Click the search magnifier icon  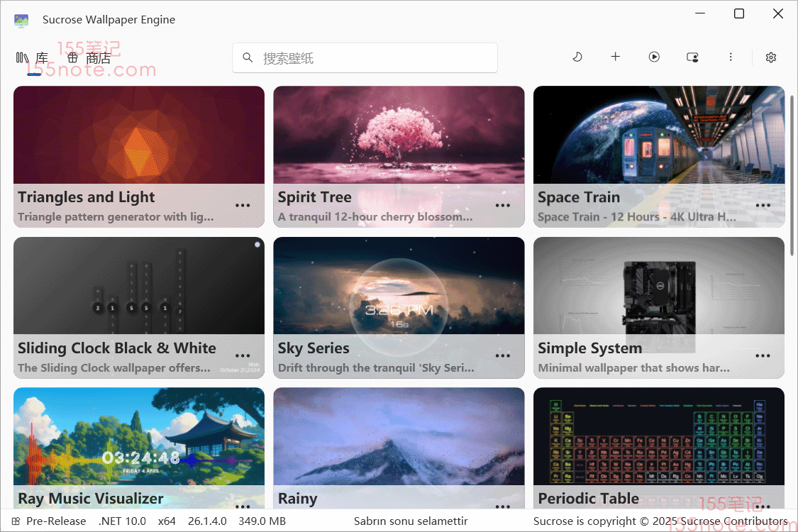click(x=248, y=57)
